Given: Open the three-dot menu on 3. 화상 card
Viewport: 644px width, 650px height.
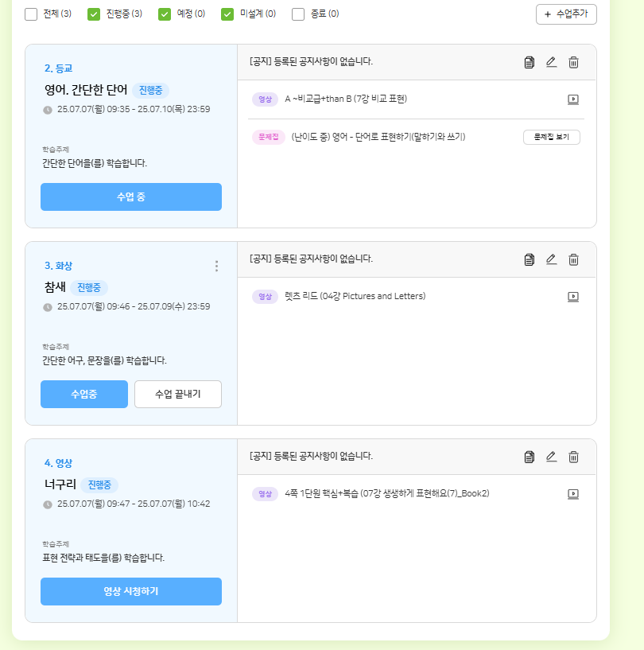Looking at the screenshot, I should pyautogui.click(x=216, y=267).
